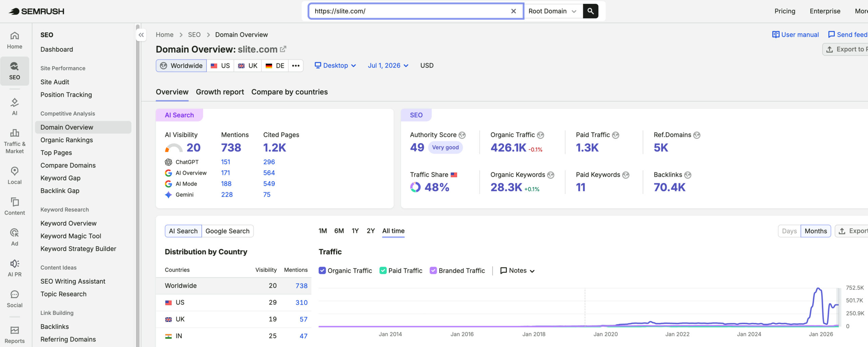Open the Reports icon
The width and height of the screenshot is (868, 347).
[15, 335]
